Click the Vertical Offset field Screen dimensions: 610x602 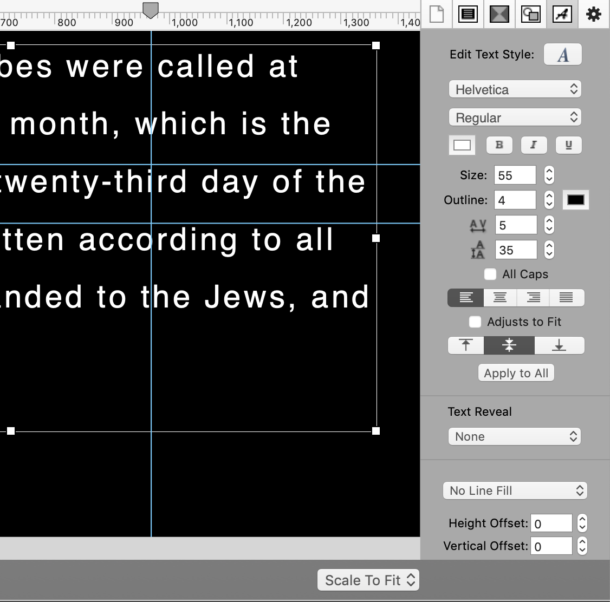tap(551, 546)
